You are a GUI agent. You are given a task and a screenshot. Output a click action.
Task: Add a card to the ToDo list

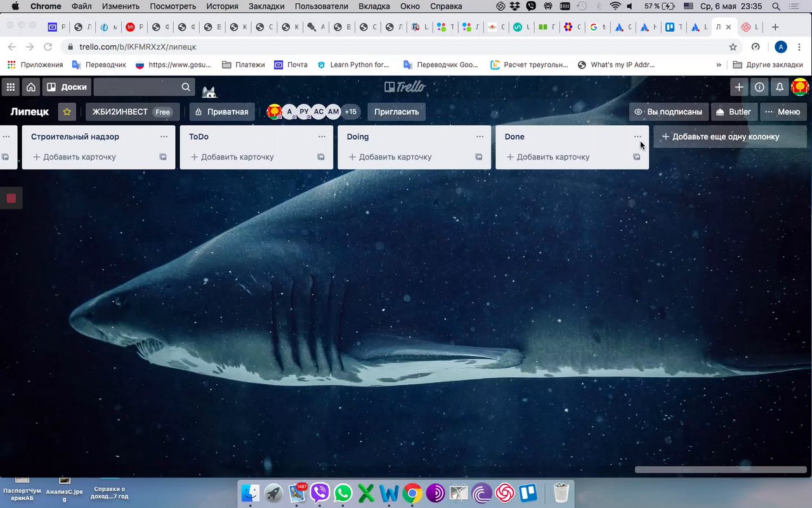232,157
